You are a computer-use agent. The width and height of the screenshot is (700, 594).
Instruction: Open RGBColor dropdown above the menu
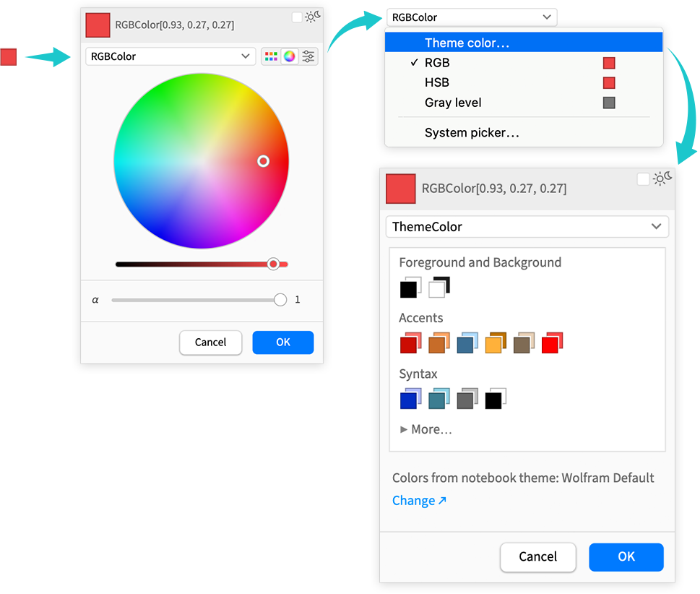[472, 17]
